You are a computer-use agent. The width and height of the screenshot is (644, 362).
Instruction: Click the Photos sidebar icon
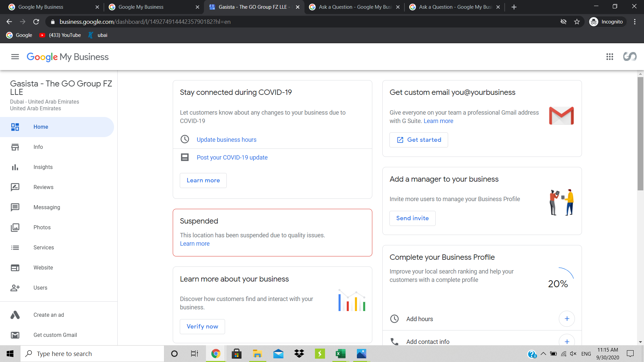[x=15, y=228]
